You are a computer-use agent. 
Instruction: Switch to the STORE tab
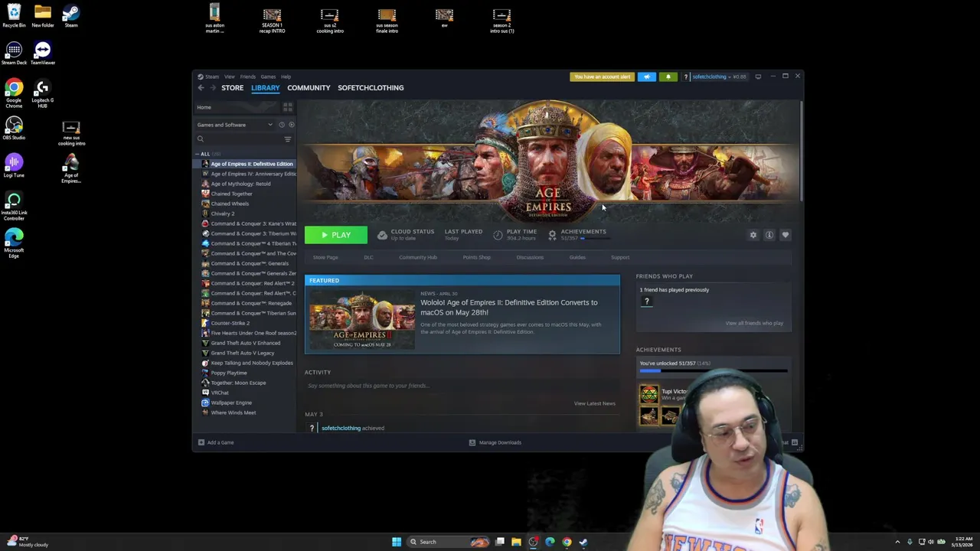pyautogui.click(x=233, y=88)
